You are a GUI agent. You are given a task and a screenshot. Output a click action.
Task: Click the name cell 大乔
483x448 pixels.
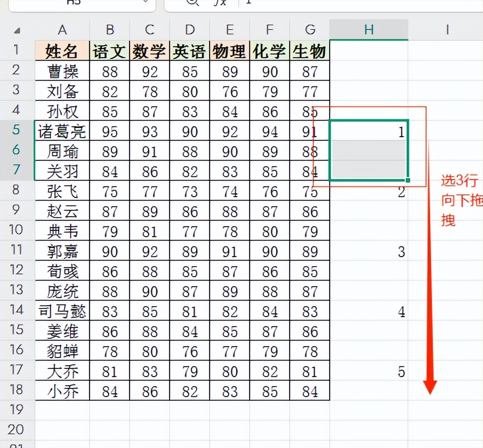(62, 371)
